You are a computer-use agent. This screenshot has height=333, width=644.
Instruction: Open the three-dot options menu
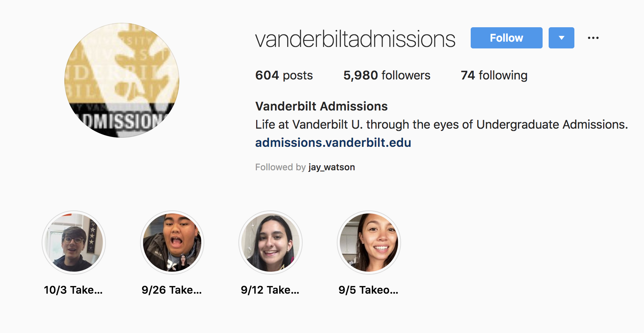[x=593, y=38]
